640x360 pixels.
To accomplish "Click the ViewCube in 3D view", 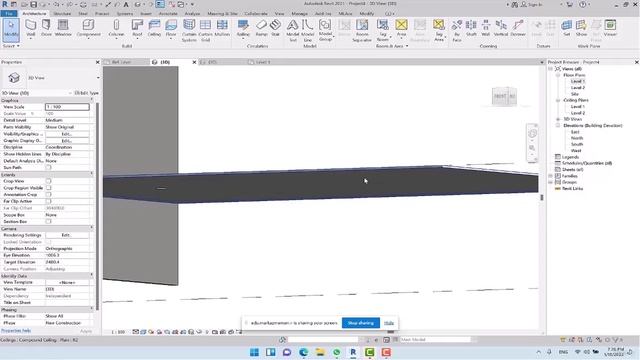I will (504, 96).
